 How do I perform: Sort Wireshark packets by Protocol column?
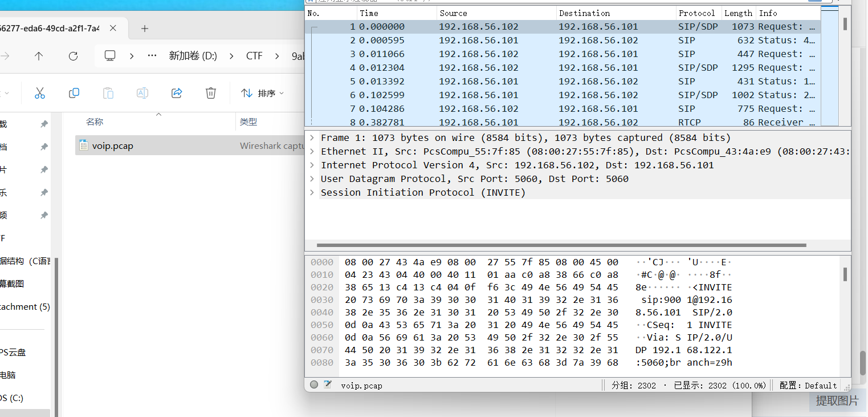click(699, 13)
